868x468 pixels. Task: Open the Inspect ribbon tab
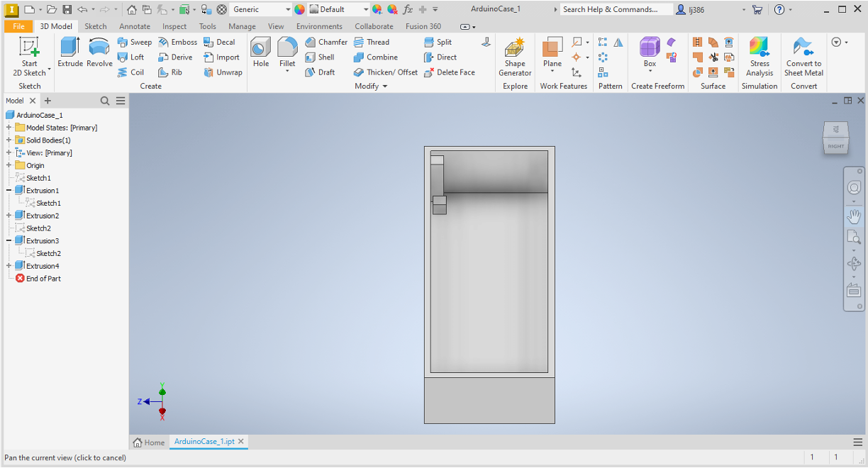coord(174,26)
